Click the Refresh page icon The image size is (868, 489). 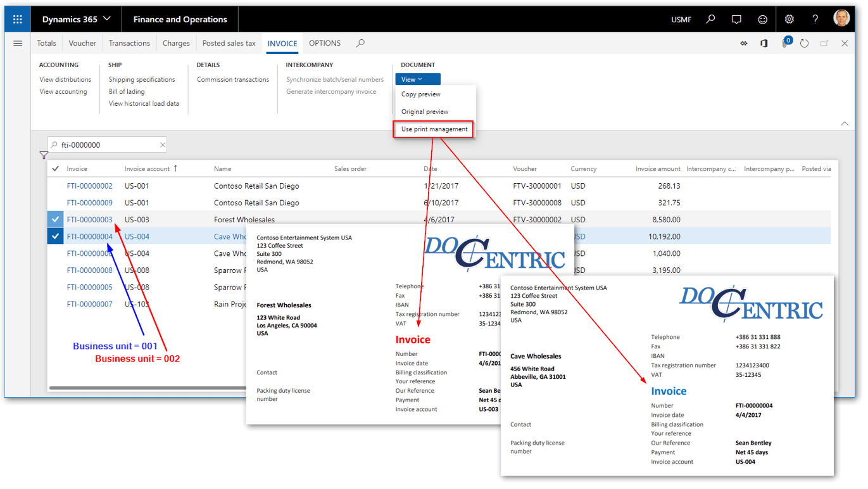804,43
